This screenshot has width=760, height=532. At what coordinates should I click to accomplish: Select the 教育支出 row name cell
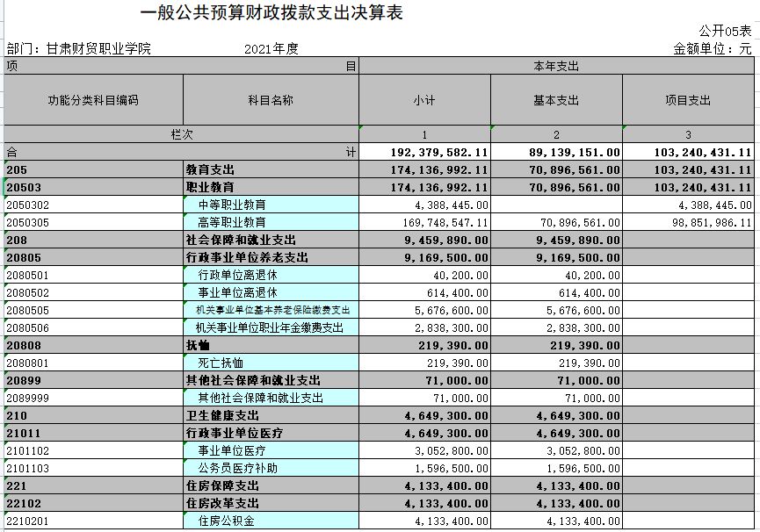[271, 169]
